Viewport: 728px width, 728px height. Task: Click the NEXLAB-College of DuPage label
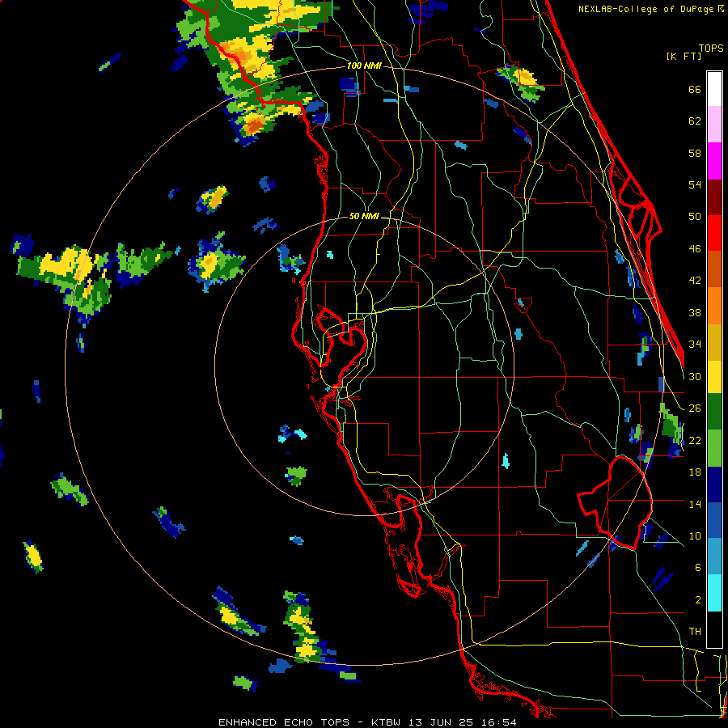tap(647, 9)
